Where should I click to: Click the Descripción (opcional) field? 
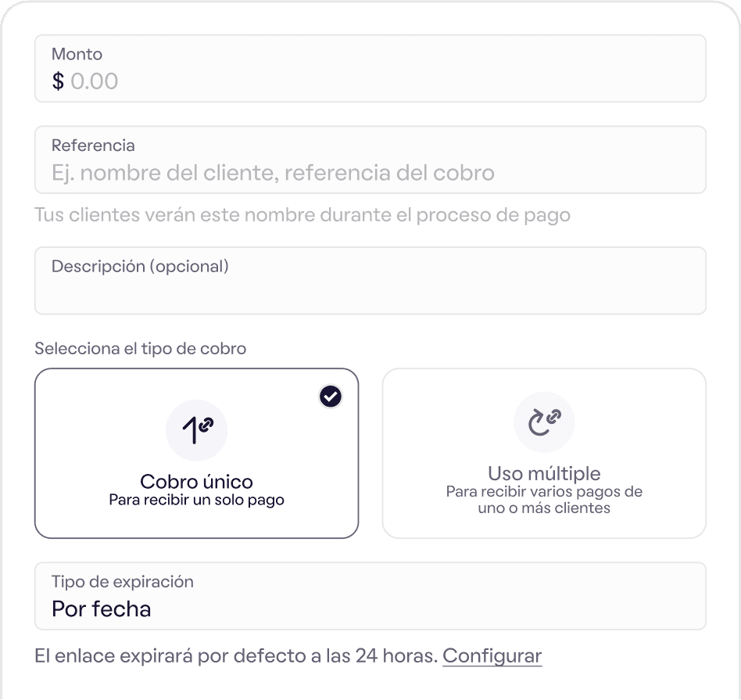pyautogui.click(x=370, y=281)
